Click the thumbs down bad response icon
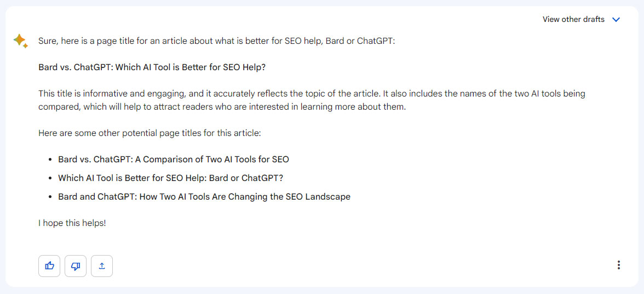644x294 pixels. pyautogui.click(x=76, y=266)
